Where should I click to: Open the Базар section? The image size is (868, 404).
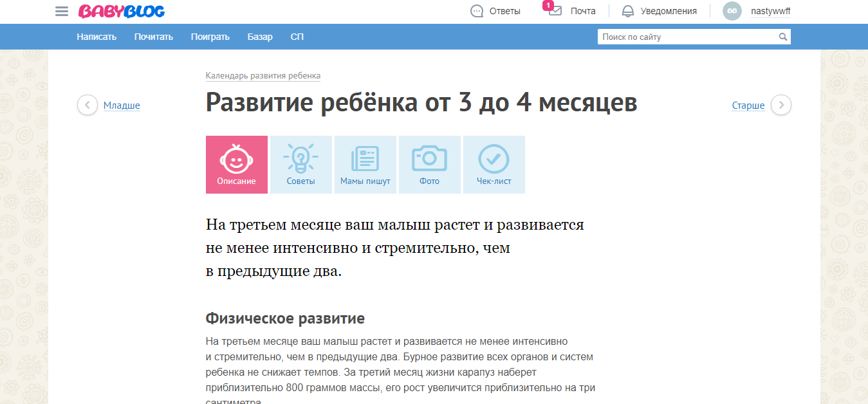pos(260,37)
